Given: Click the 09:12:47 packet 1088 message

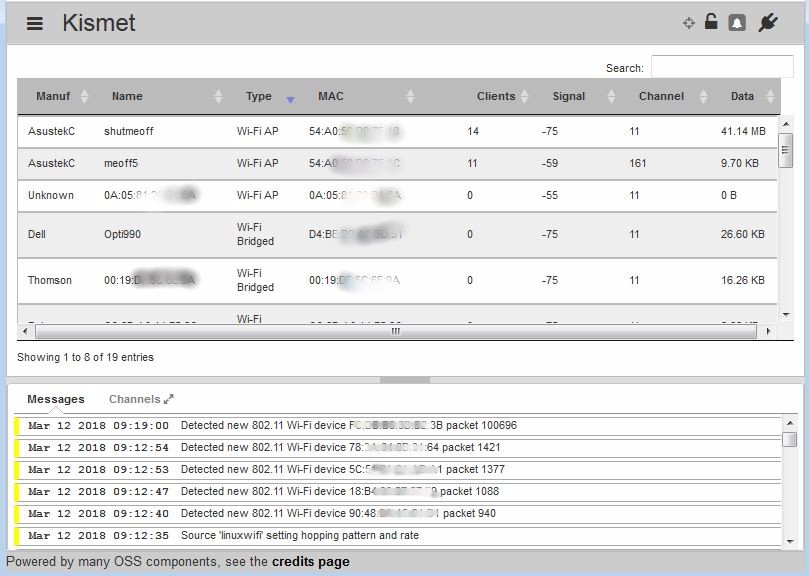Looking at the screenshot, I should (397, 491).
